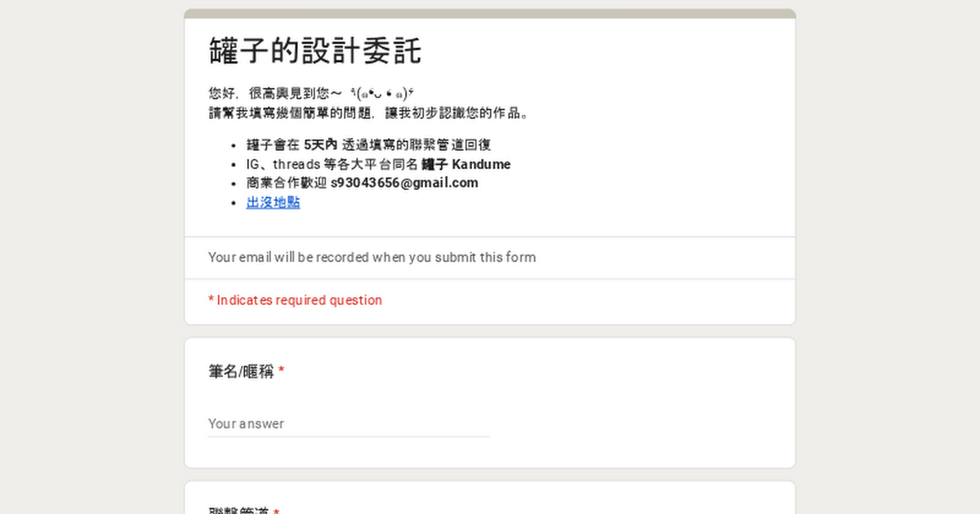Viewport: 980px width, 514px height.
Task: Click the bullet point before 出沒地點
Action: point(234,202)
